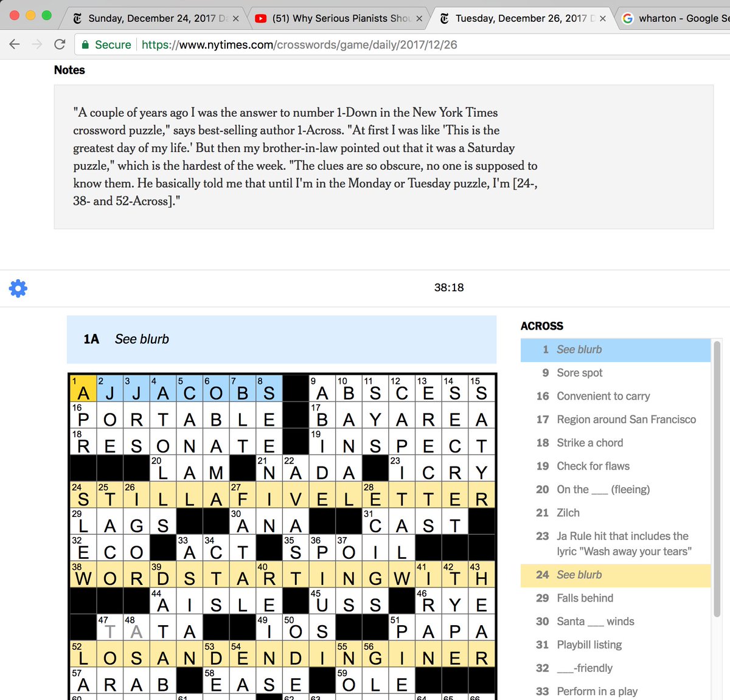Click grid cell 47 with gray letter T
The image size is (730, 700).
[x=110, y=627]
